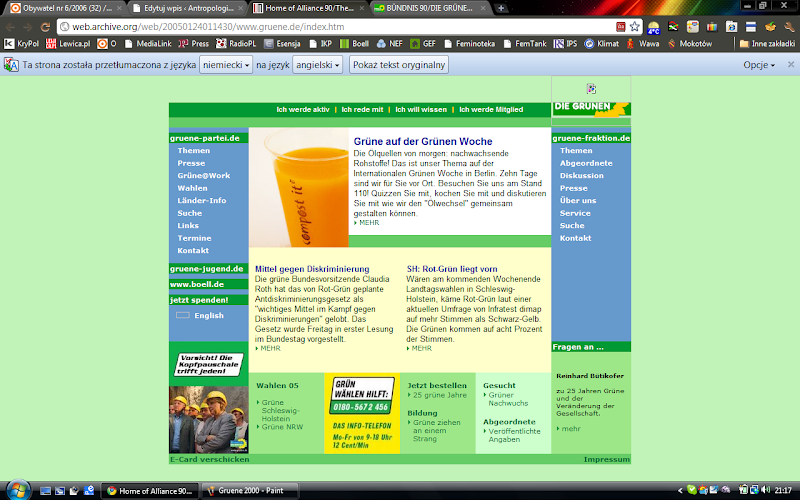800x500 pixels.
Task: Dismiss the translation bar with its X
Action: [790, 64]
